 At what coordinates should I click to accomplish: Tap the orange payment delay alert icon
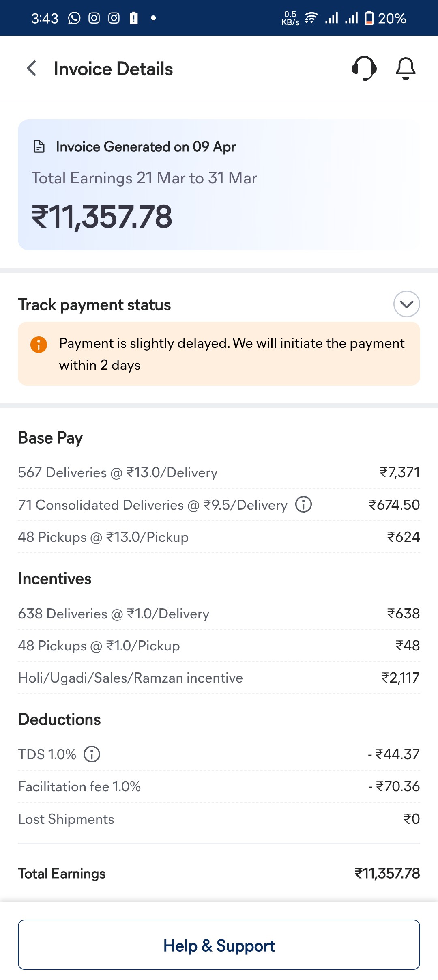click(39, 345)
